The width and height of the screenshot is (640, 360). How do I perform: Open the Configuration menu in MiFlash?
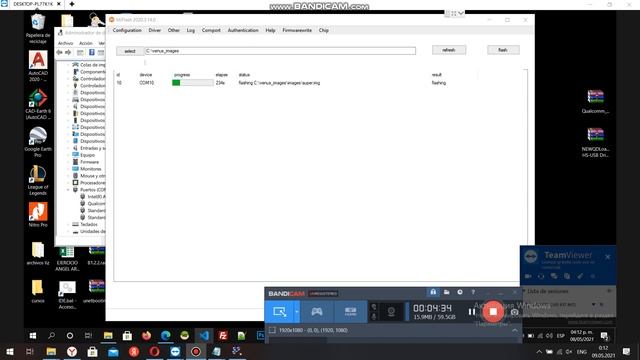127,30
